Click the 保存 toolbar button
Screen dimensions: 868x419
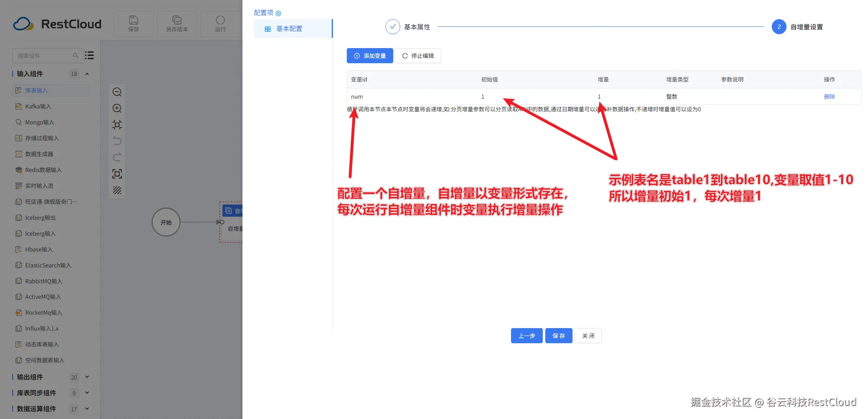tap(134, 24)
